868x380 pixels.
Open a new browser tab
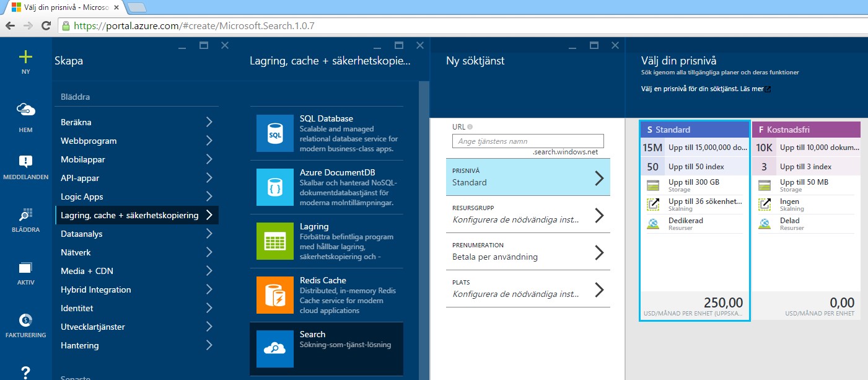136,7
